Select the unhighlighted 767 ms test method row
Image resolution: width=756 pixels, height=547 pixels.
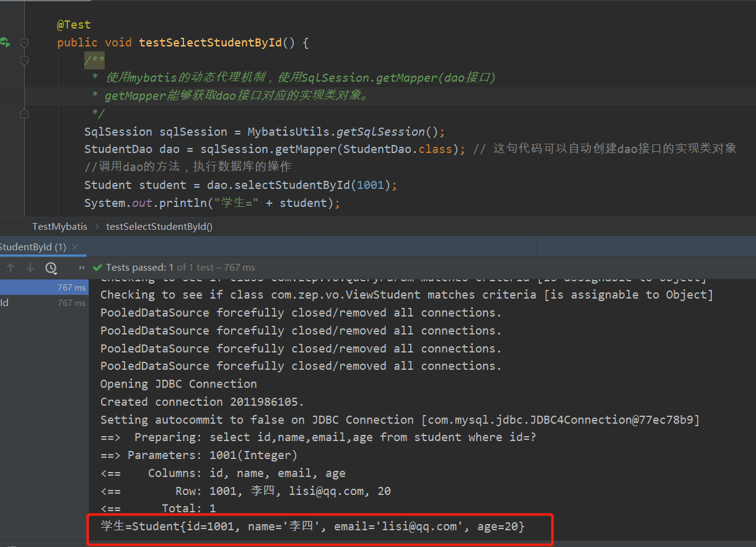coord(44,303)
